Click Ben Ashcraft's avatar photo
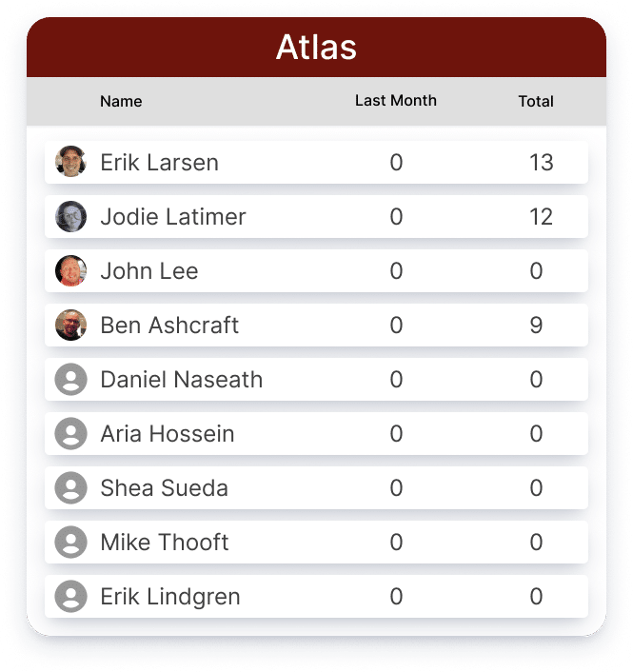This screenshot has width=633, height=672. (70, 325)
